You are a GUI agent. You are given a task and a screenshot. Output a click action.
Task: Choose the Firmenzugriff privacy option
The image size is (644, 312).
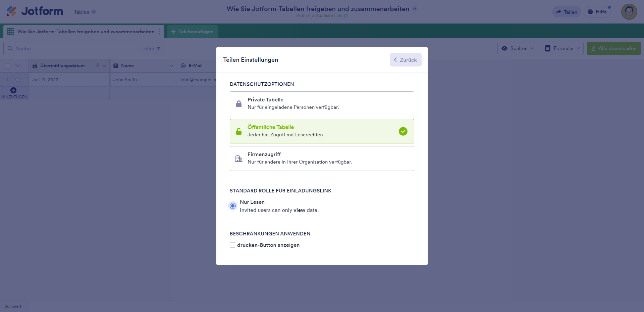tap(322, 159)
